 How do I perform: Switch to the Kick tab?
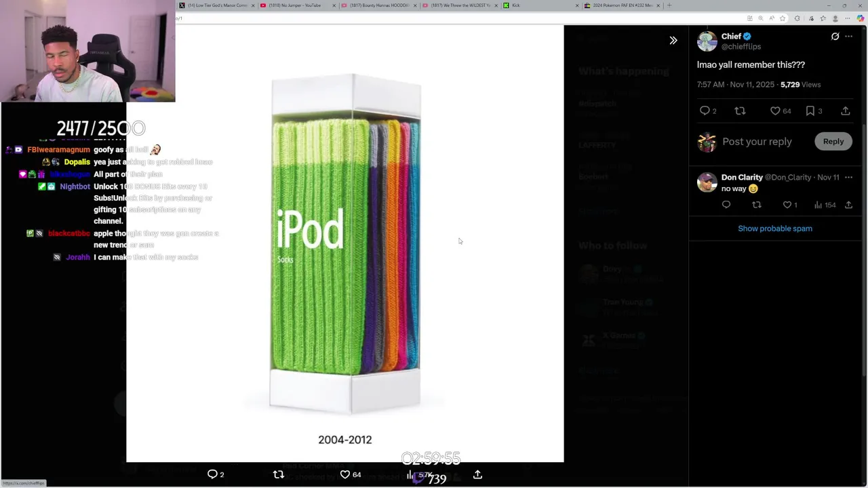(x=541, y=5)
